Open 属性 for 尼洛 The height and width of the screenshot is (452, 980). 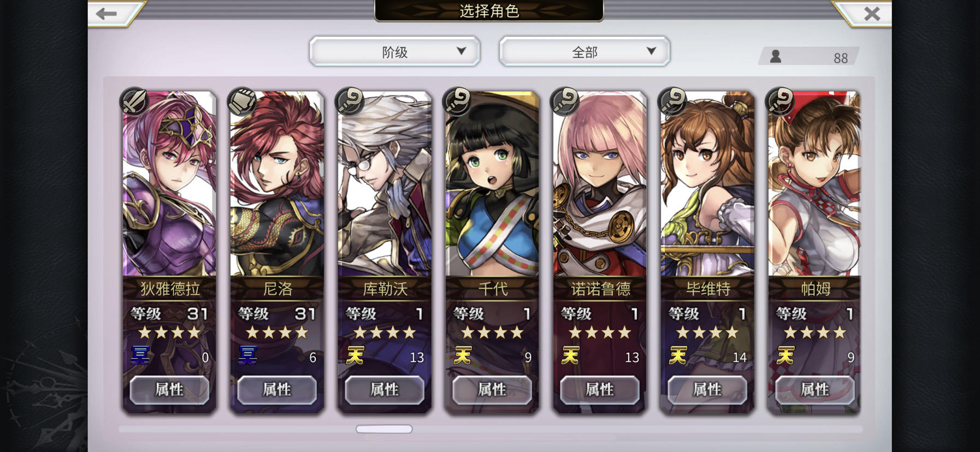point(277,389)
